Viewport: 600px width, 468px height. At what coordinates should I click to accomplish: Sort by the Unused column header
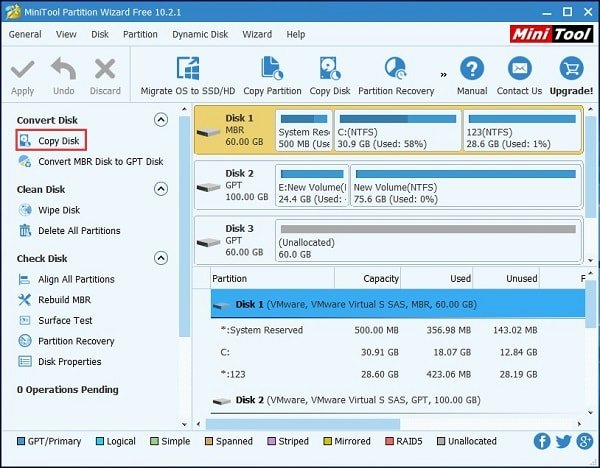coord(506,278)
